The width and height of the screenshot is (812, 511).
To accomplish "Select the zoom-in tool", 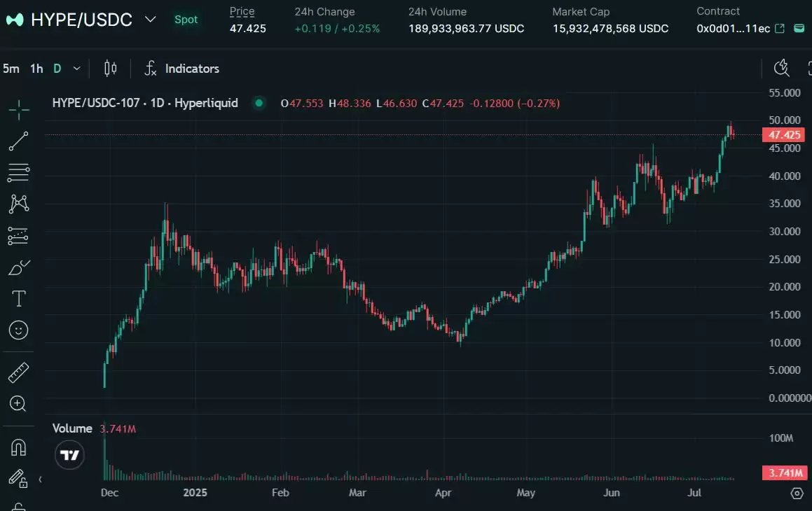I will click(x=19, y=404).
